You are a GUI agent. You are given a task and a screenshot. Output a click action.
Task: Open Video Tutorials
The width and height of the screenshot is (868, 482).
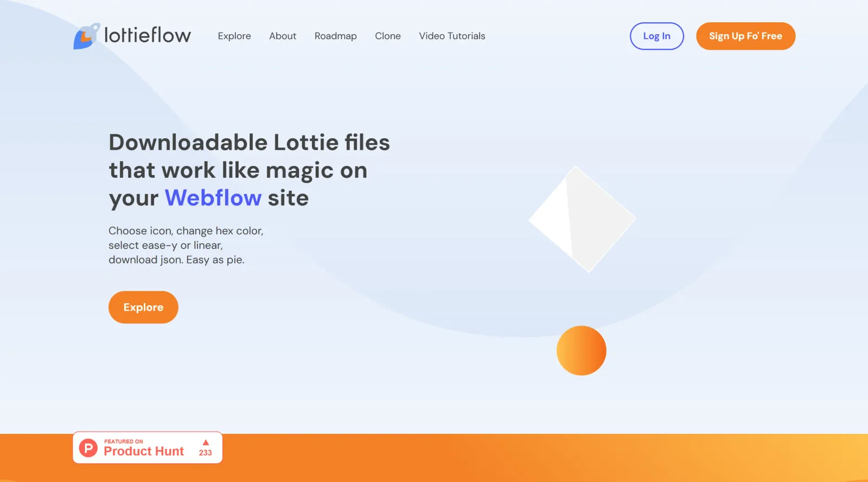[x=452, y=36]
